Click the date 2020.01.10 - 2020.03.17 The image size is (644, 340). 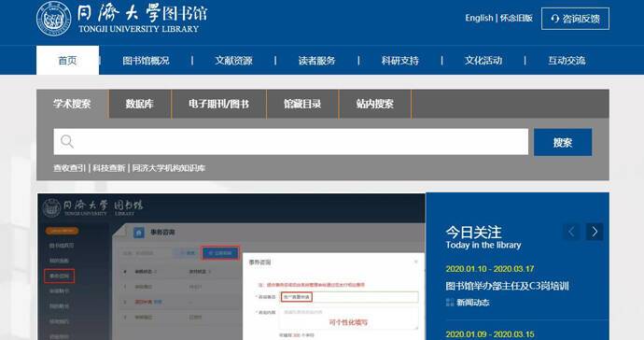click(x=490, y=269)
